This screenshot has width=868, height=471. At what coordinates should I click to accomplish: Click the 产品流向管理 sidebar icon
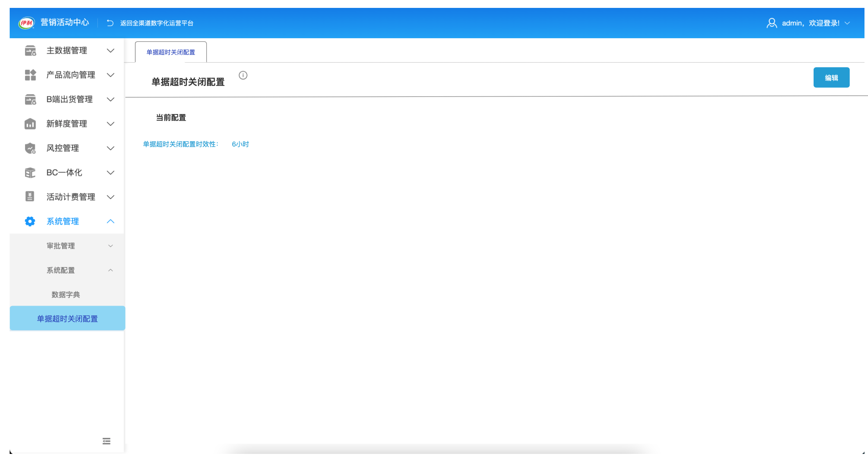(30, 75)
